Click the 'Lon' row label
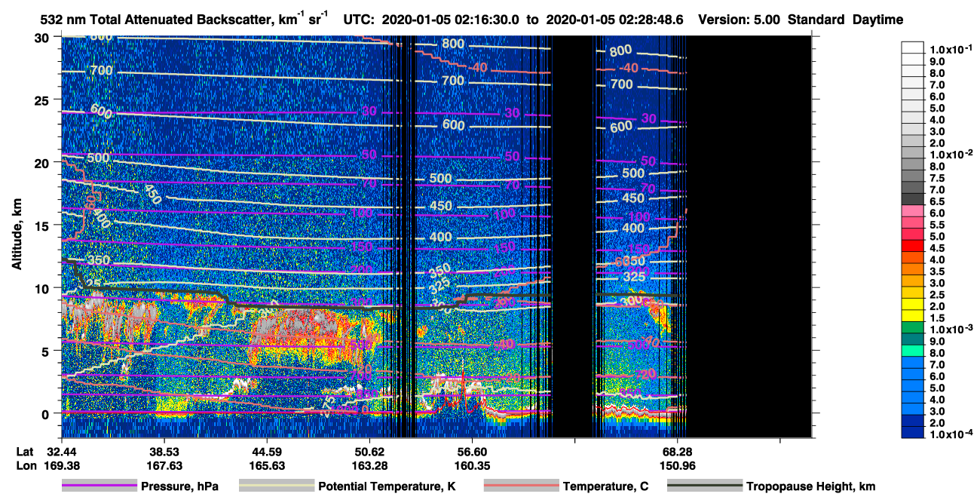The height and width of the screenshot is (503, 980). click(25, 465)
